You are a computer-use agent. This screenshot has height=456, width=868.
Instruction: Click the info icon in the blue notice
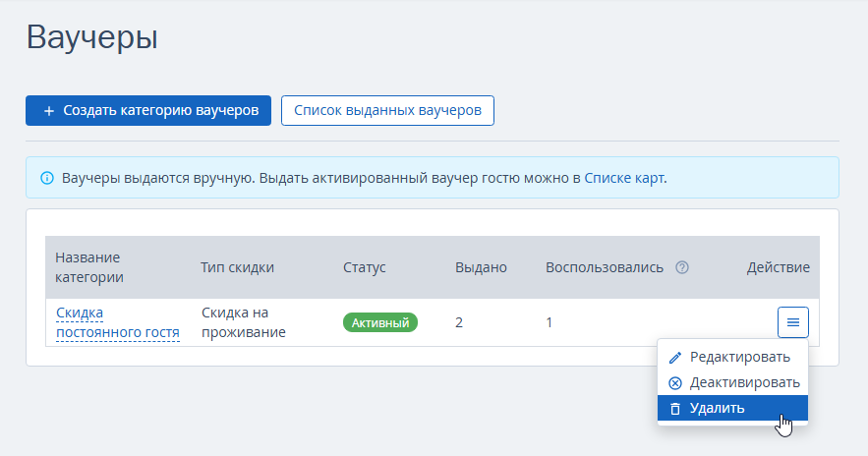47,178
